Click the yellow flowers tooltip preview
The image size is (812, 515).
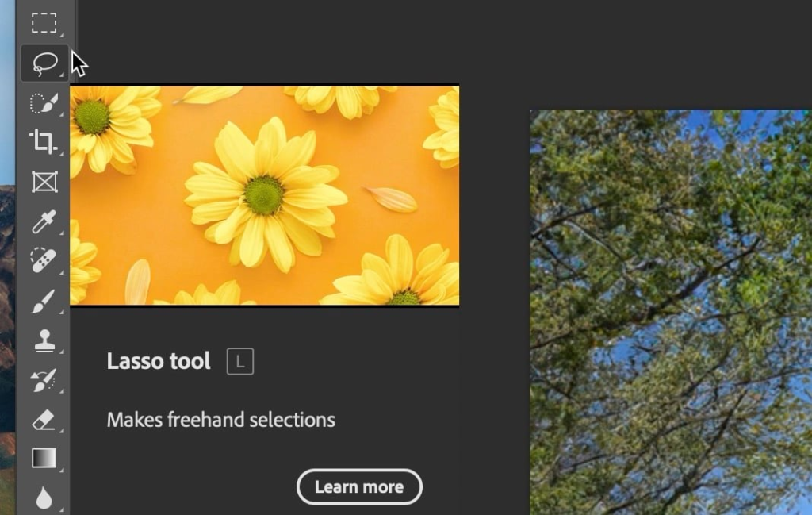pyautogui.click(x=264, y=194)
